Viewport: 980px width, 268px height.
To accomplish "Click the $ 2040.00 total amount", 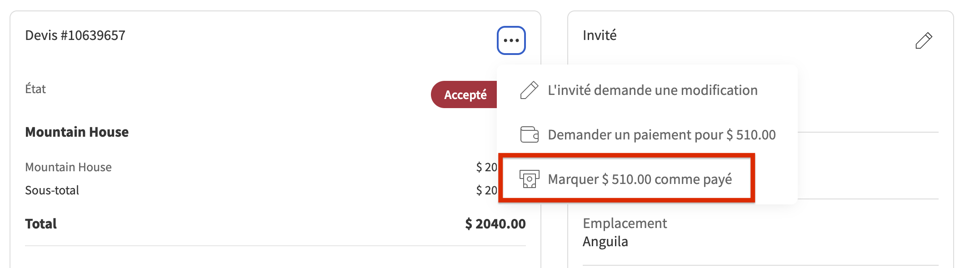I will (x=495, y=223).
